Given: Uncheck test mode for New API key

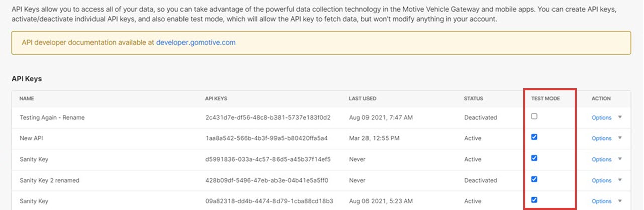Looking at the screenshot, I should 534,137.
